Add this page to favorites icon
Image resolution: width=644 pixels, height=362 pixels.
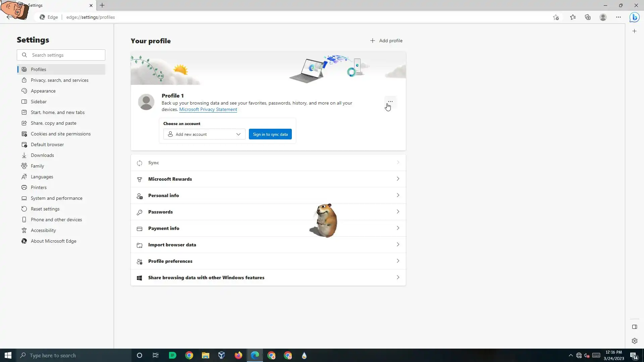coord(556,17)
